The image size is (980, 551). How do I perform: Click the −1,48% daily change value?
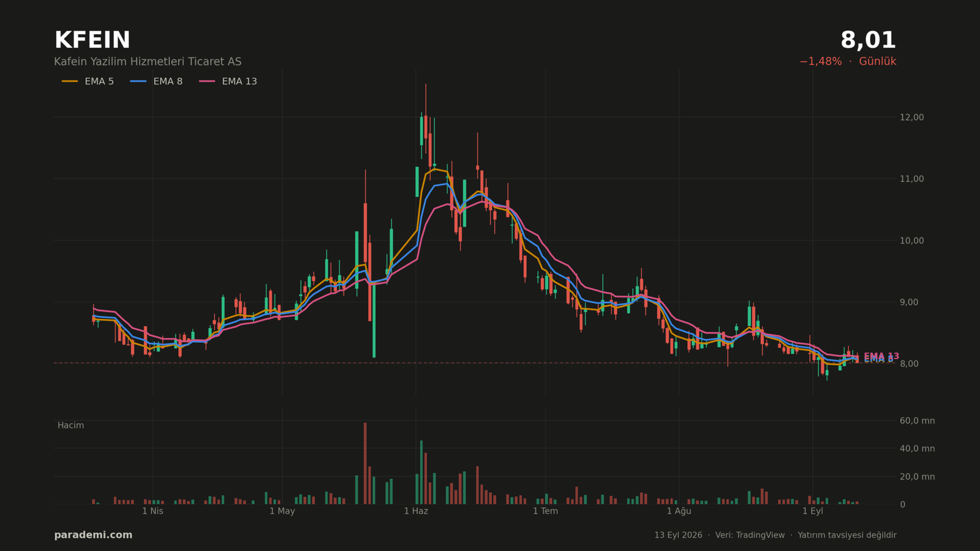click(820, 62)
